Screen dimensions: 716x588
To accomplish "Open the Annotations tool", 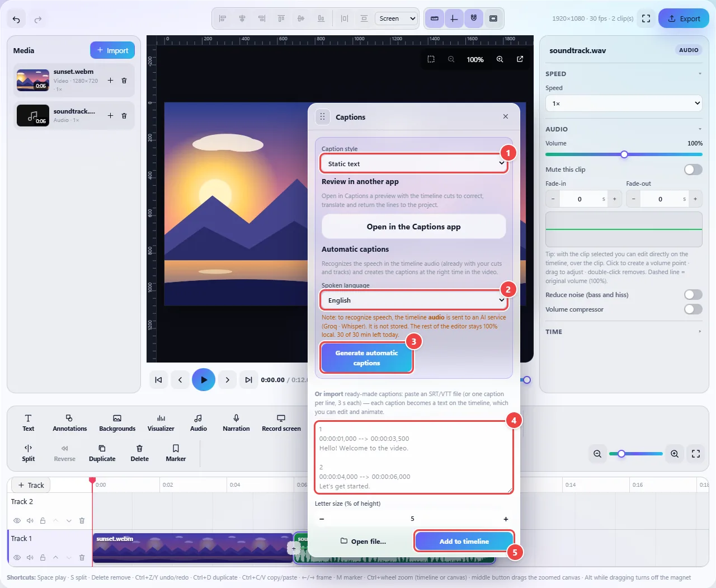I will (x=70, y=423).
